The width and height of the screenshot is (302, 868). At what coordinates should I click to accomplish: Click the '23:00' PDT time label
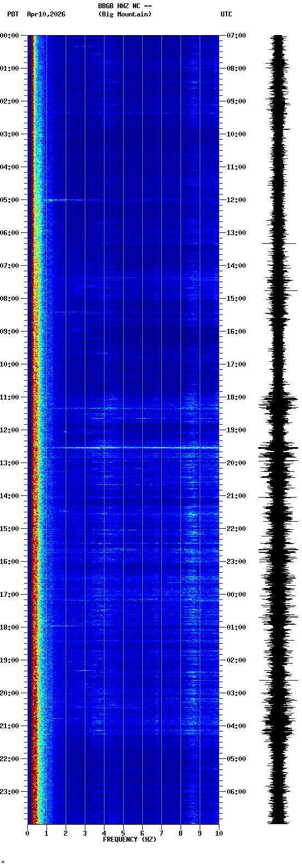pyautogui.click(x=10, y=792)
